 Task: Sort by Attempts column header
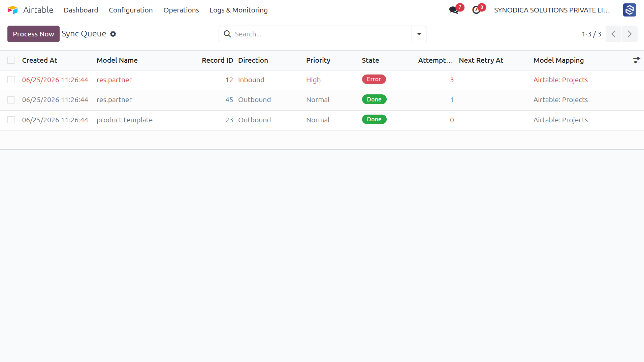click(x=435, y=60)
